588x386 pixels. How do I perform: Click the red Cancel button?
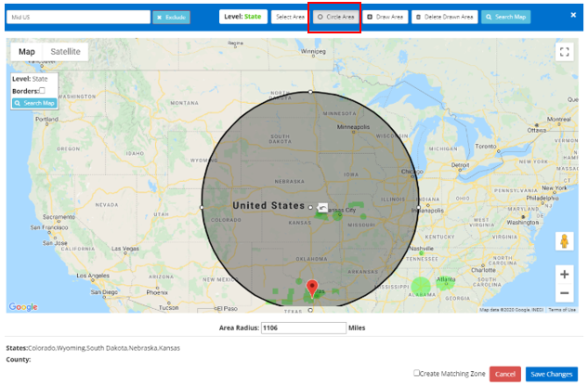click(x=505, y=374)
